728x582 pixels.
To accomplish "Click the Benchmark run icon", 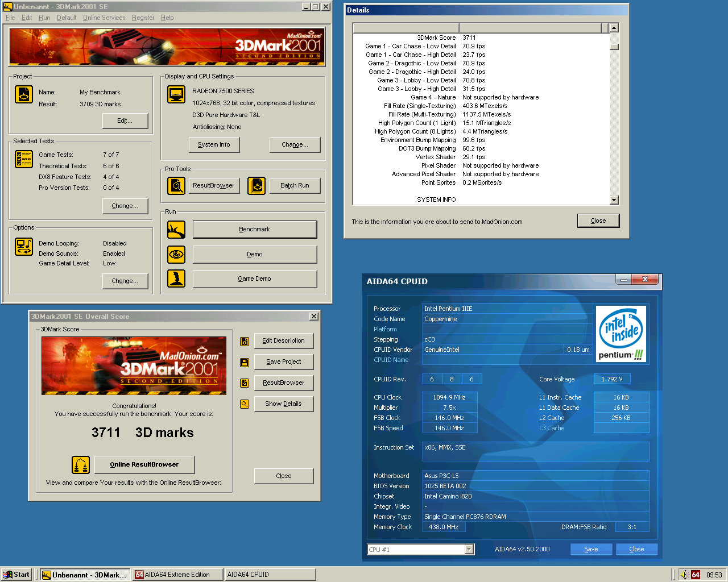I will pyautogui.click(x=176, y=230).
